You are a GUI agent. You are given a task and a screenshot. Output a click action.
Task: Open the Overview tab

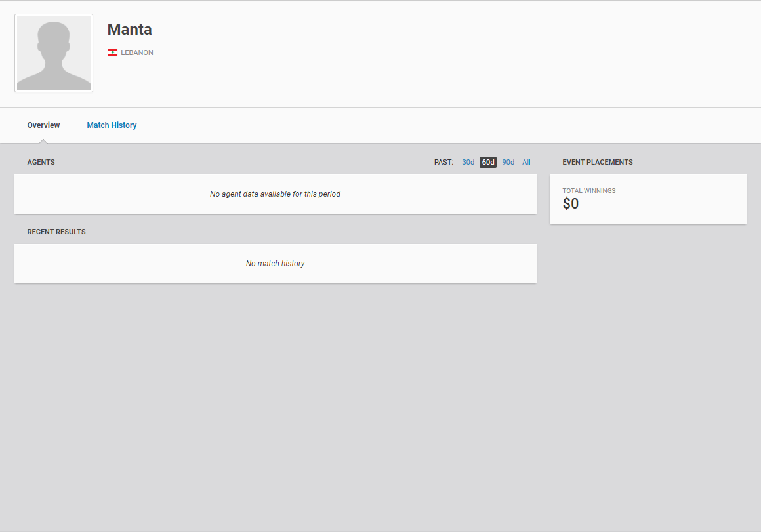pyautogui.click(x=44, y=125)
